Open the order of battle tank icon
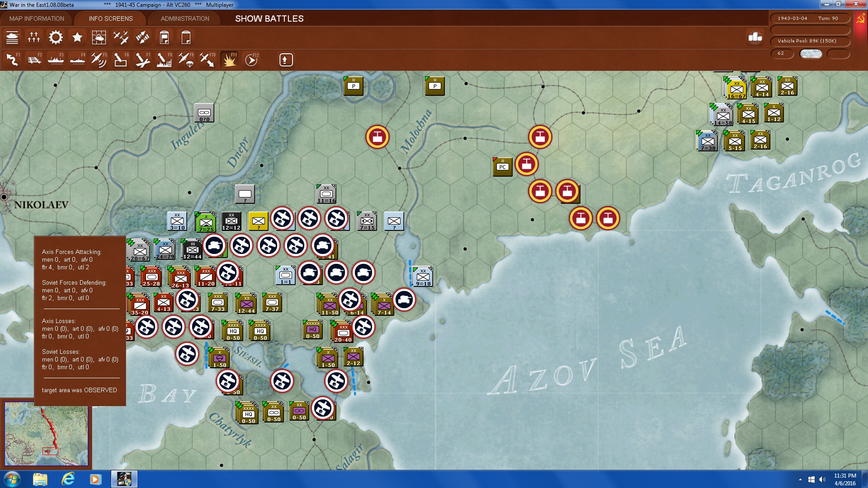868x488 pixels. click(12, 38)
